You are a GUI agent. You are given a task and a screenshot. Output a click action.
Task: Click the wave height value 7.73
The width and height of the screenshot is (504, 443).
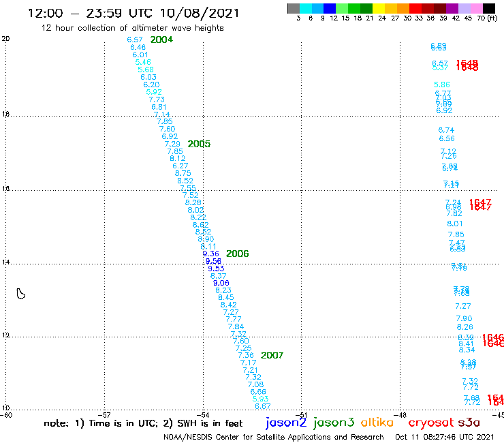[x=157, y=100]
